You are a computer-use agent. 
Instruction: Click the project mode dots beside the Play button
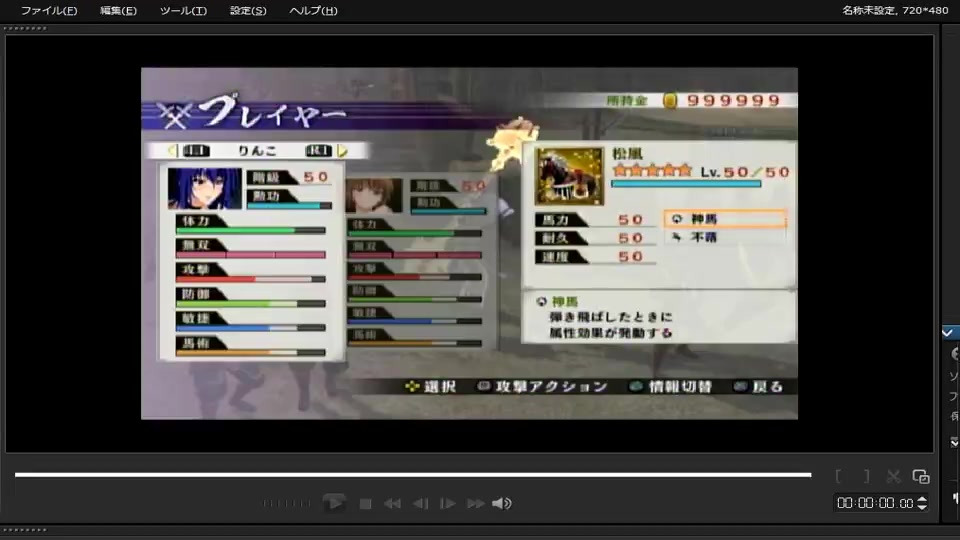click(x=287, y=504)
